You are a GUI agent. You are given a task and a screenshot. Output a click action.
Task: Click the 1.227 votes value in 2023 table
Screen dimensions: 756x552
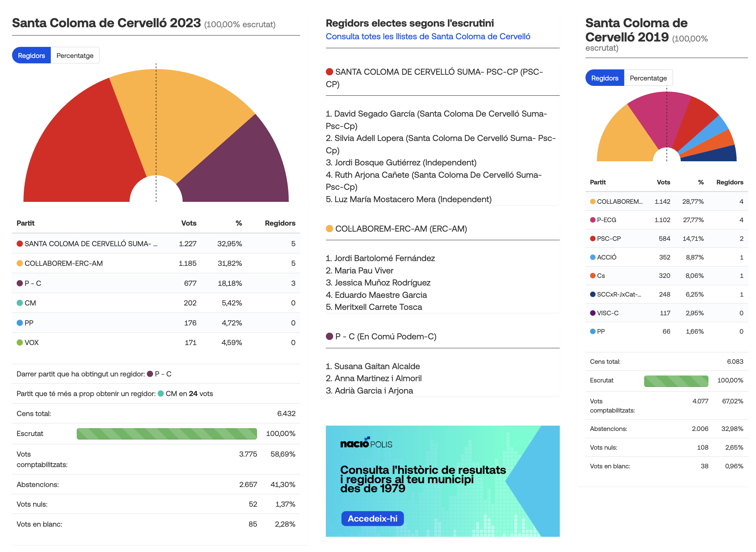tap(188, 244)
